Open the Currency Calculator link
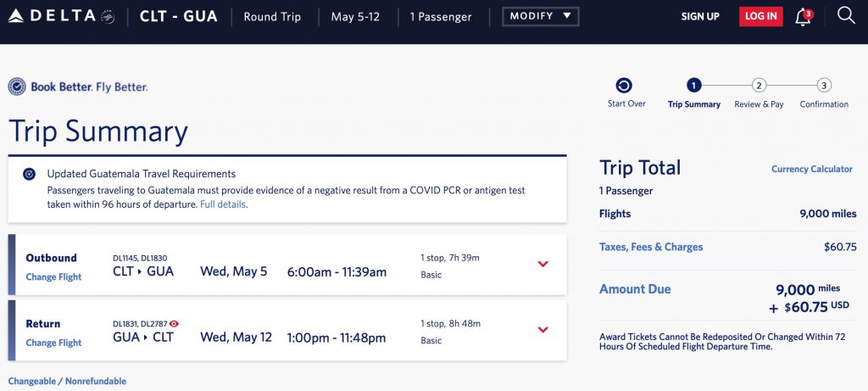Viewport: 868px width, 391px height. pos(811,169)
